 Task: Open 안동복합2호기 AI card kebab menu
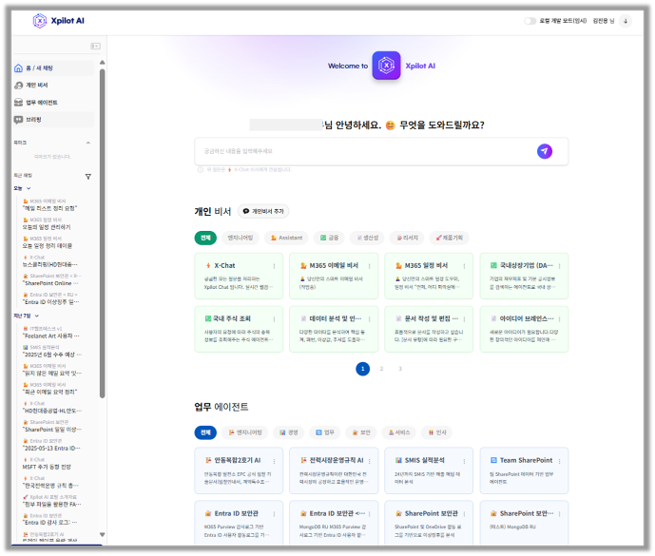[x=274, y=461]
